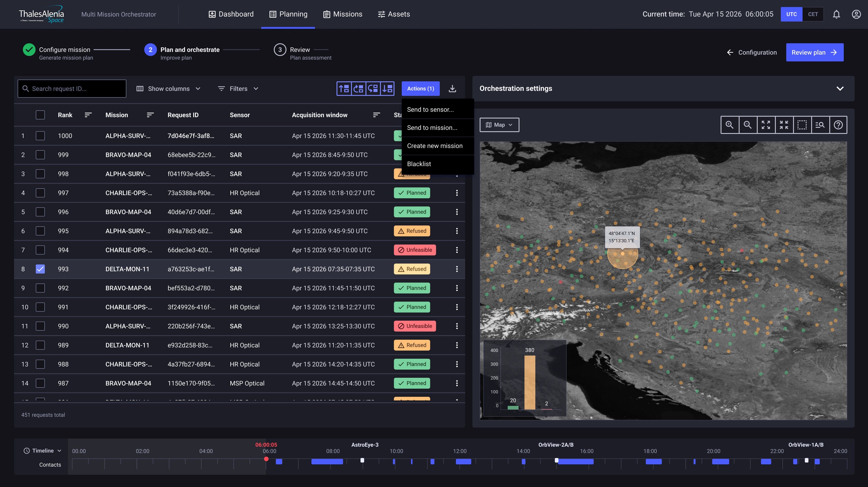Open three-dot menu for rank 990
The image size is (868, 487).
[x=457, y=326]
